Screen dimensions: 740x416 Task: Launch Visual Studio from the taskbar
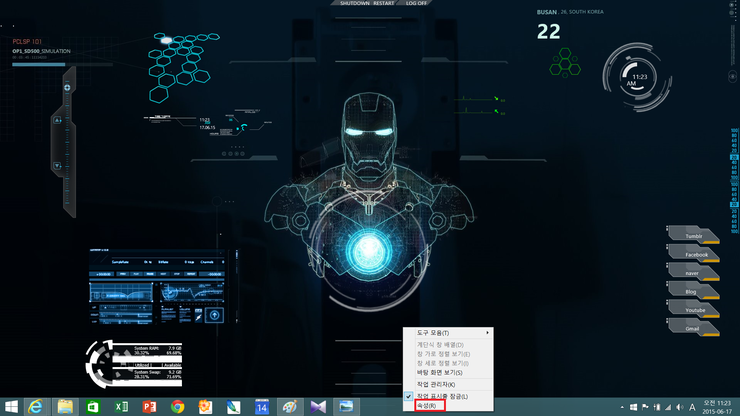tap(318, 407)
